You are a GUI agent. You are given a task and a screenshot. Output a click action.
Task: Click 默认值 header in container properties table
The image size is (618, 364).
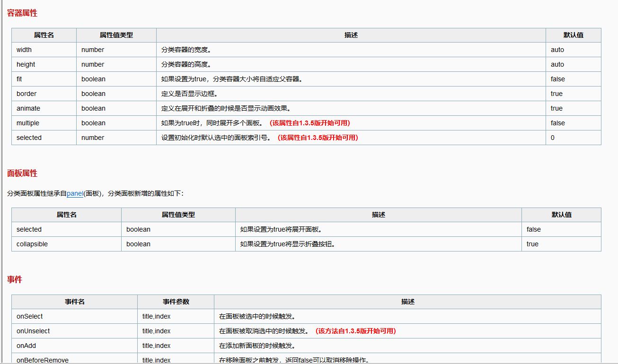[574, 35]
